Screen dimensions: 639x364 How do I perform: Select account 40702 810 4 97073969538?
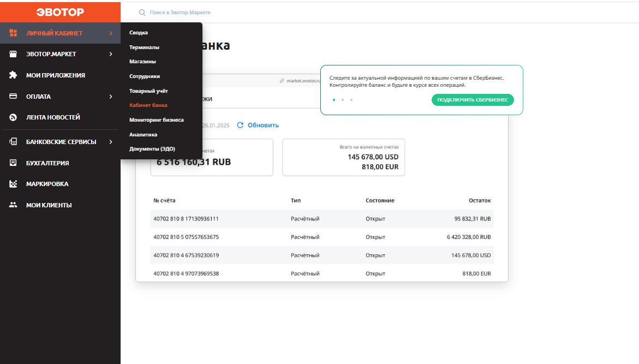point(186,274)
